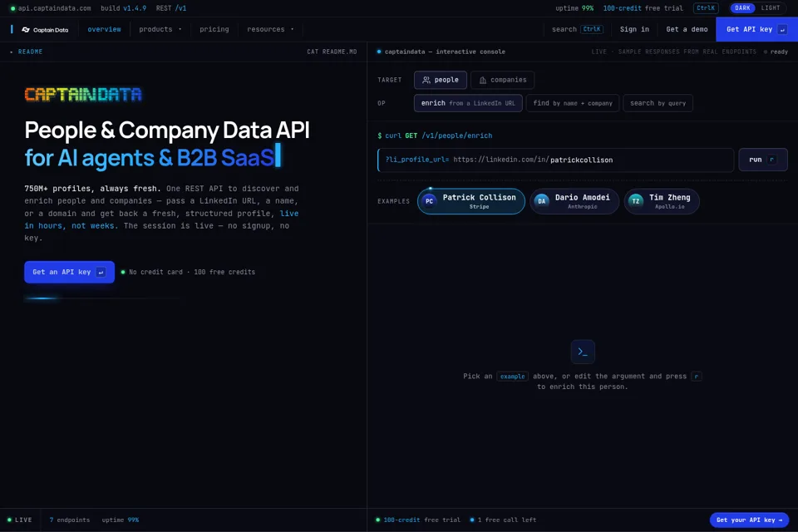Screen dimensions: 798x532
Task: Click the people icon in target toggle
Action: [426, 80]
